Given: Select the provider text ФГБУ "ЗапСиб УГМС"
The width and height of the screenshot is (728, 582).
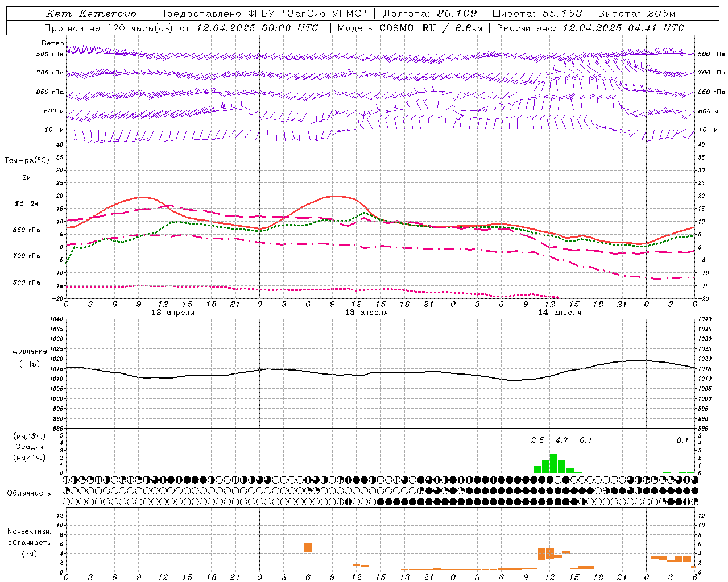Looking at the screenshot, I should point(307,14).
